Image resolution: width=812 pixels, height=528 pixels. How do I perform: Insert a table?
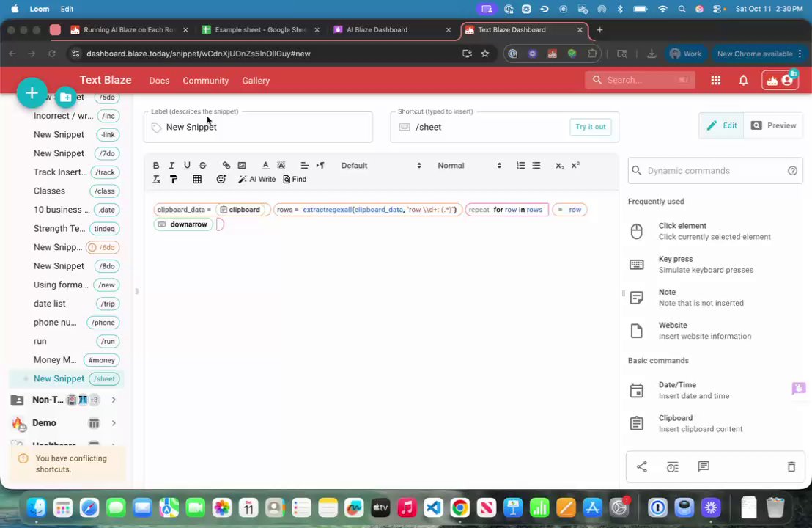point(197,179)
